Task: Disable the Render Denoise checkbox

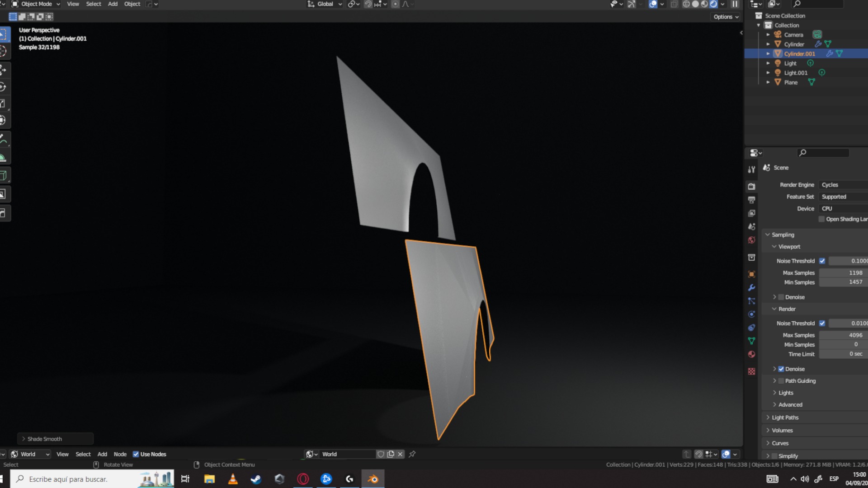Action: [x=781, y=369]
